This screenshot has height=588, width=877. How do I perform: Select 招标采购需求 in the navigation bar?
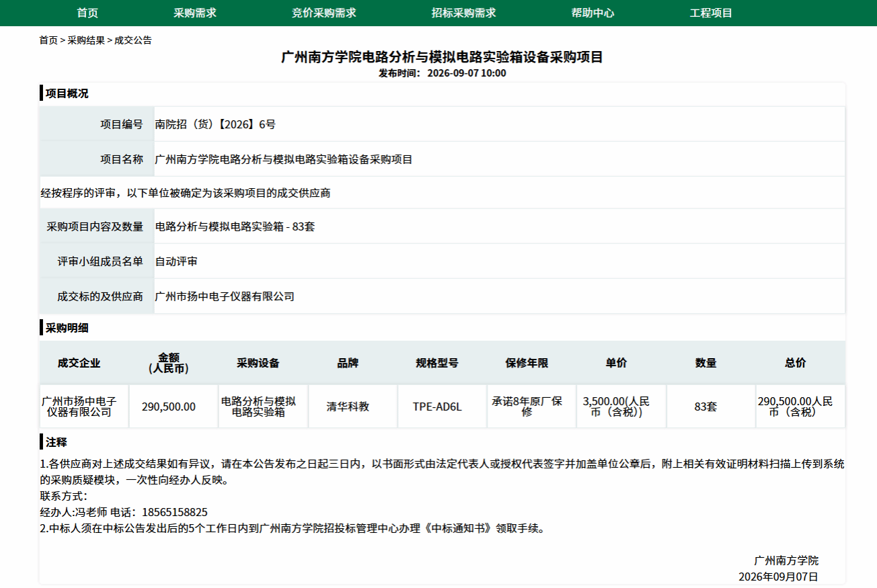click(464, 13)
